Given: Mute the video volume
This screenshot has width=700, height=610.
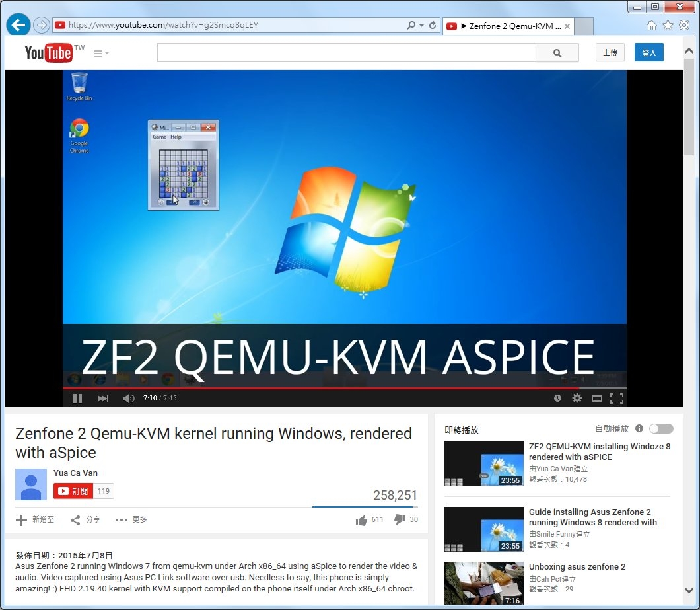Looking at the screenshot, I should point(128,398).
